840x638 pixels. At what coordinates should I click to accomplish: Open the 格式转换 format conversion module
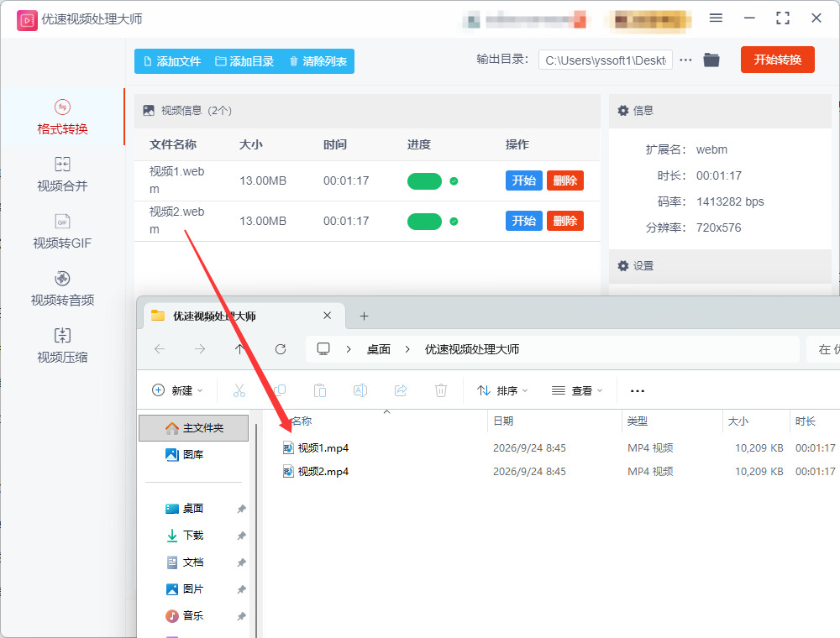[x=62, y=118]
